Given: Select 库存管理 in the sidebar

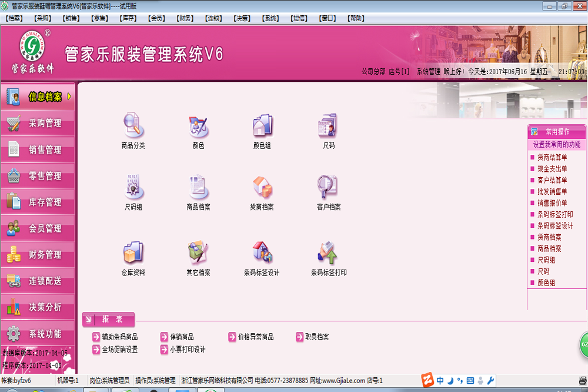Looking at the screenshot, I should [38, 202].
